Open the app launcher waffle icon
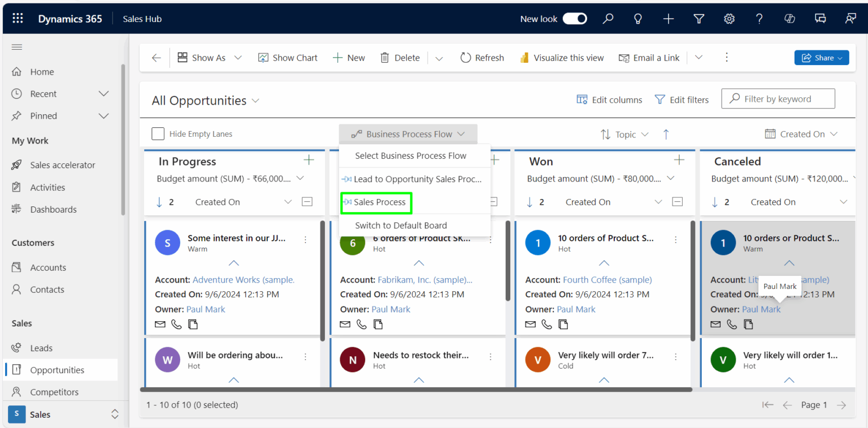The image size is (868, 428). (18, 19)
